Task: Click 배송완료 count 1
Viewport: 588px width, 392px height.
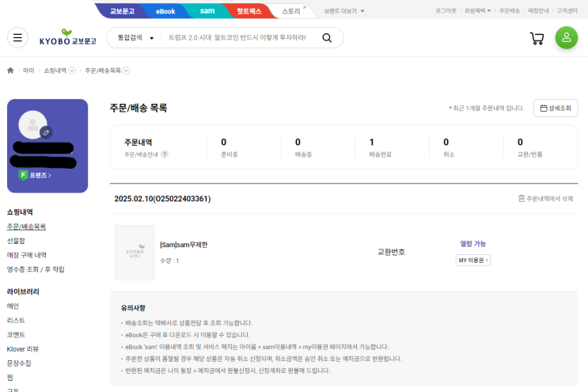Action: click(x=372, y=143)
